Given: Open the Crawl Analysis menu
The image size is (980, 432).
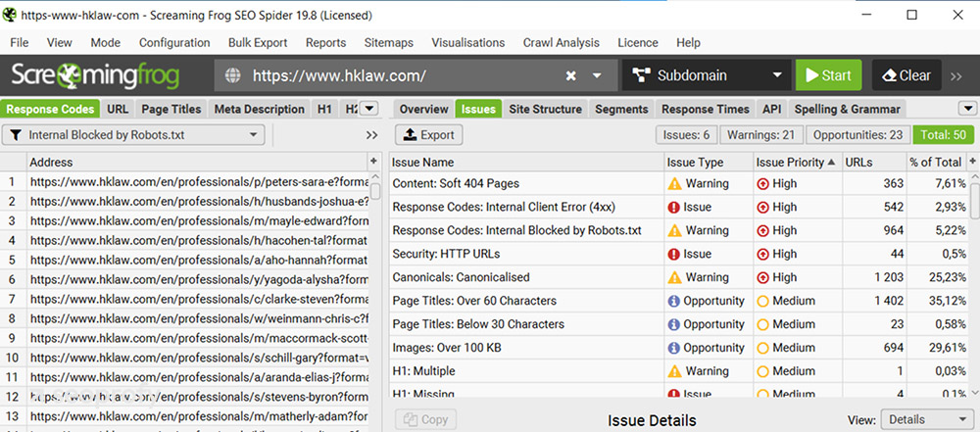Looking at the screenshot, I should coord(562,42).
